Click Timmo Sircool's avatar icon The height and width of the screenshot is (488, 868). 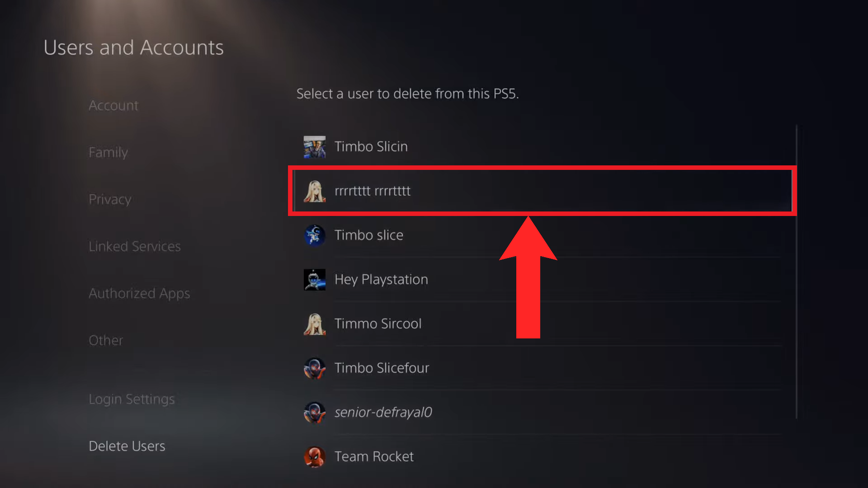(314, 324)
